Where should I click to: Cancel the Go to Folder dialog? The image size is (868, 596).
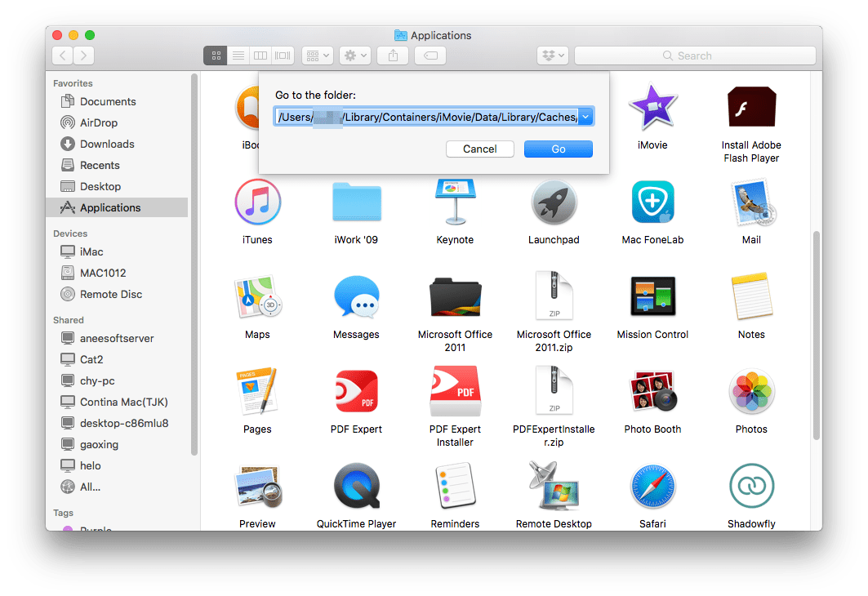[479, 149]
